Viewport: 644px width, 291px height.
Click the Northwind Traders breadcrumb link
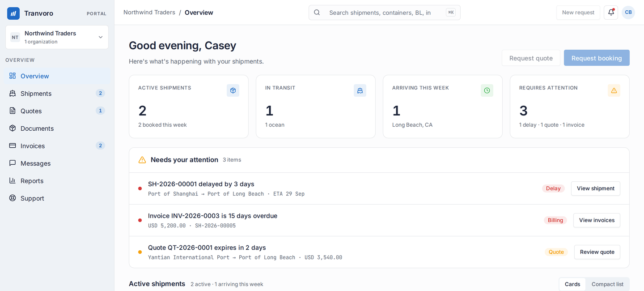tap(149, 12)
